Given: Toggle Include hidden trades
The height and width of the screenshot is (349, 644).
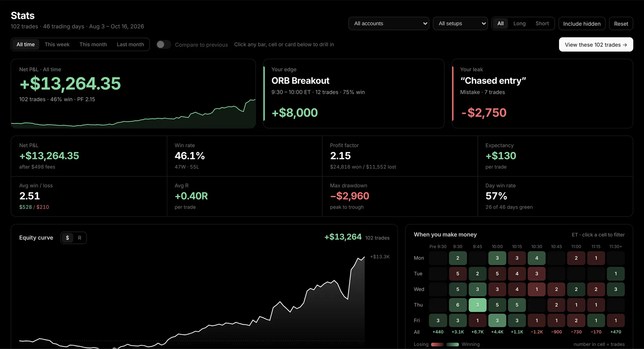Looking at the screenshot, I should click(x=582, y=23).
